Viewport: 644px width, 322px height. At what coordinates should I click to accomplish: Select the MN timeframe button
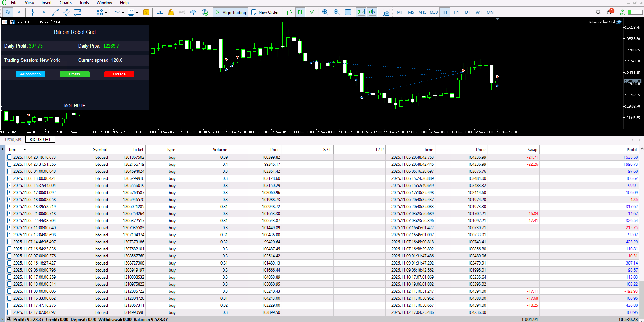(x=490, y=12)
